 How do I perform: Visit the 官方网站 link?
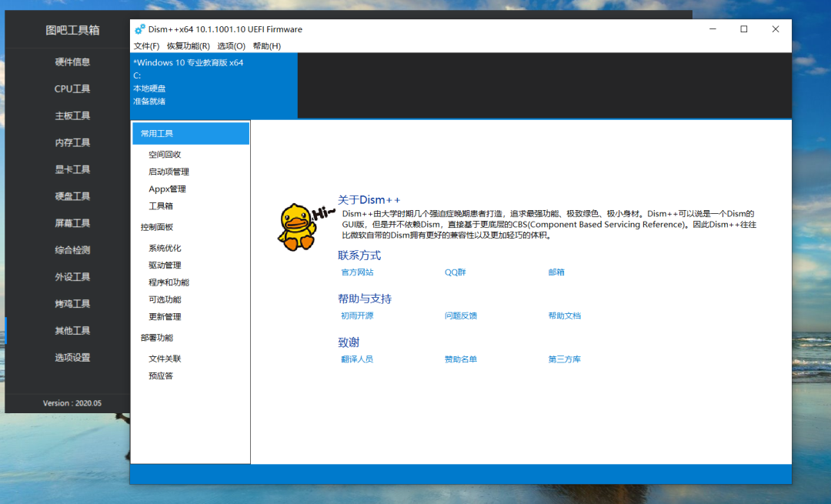coord(357,272)
